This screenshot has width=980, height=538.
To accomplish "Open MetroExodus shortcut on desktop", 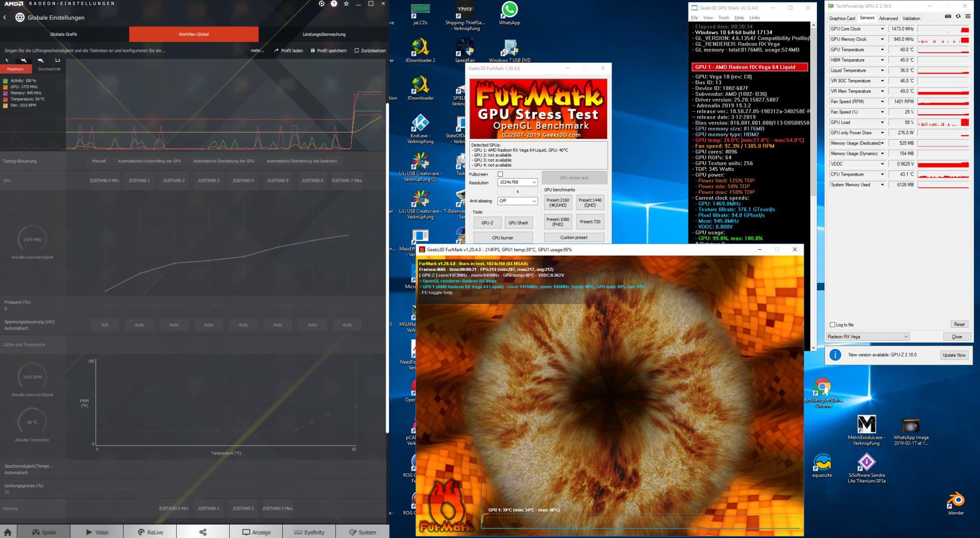I will [866, 430].
